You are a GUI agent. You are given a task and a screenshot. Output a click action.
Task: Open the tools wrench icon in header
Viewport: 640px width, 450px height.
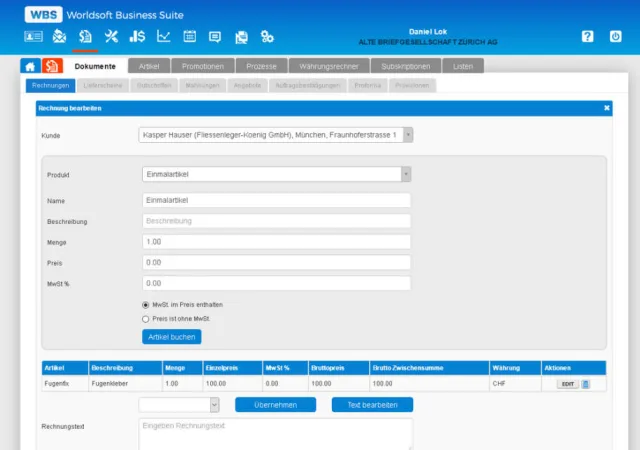(111, 37)
